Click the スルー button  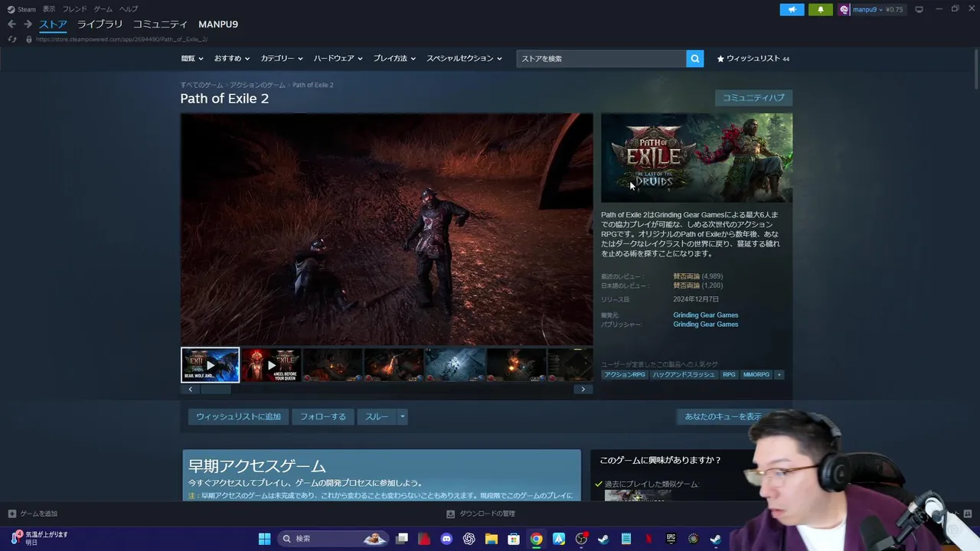pyautogui.click(x=377, y=416)
